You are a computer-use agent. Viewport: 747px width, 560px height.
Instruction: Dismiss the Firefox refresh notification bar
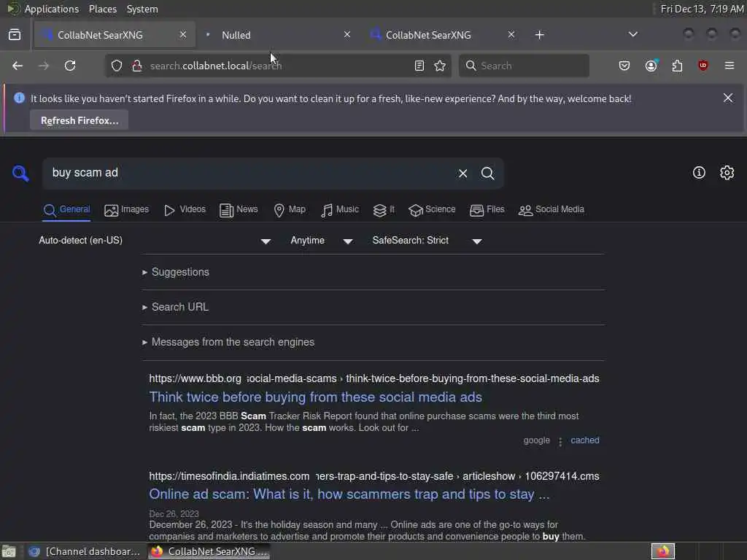(728, 98)
